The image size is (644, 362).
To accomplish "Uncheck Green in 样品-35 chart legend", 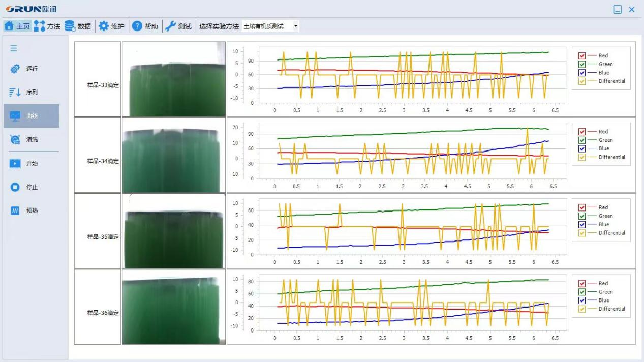I will coord(582,216).
